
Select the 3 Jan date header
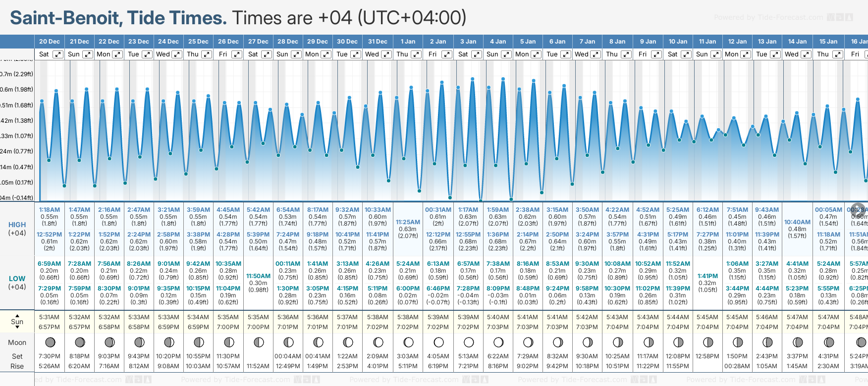pyautogui.click(x=468, y=42)
